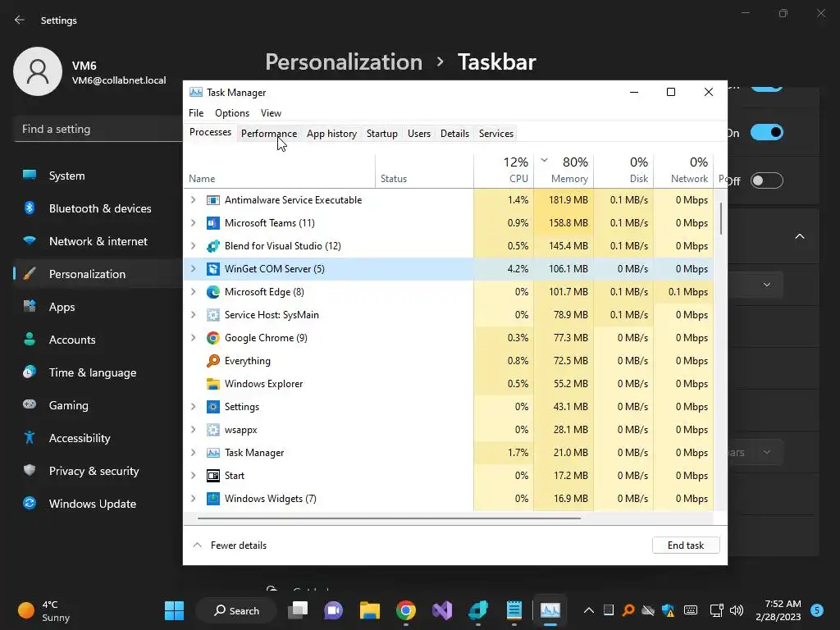This screenshot has width=840, height=630.
Task: Expand the Blend for Visual Studio (12) group
Action: [194, 246]
